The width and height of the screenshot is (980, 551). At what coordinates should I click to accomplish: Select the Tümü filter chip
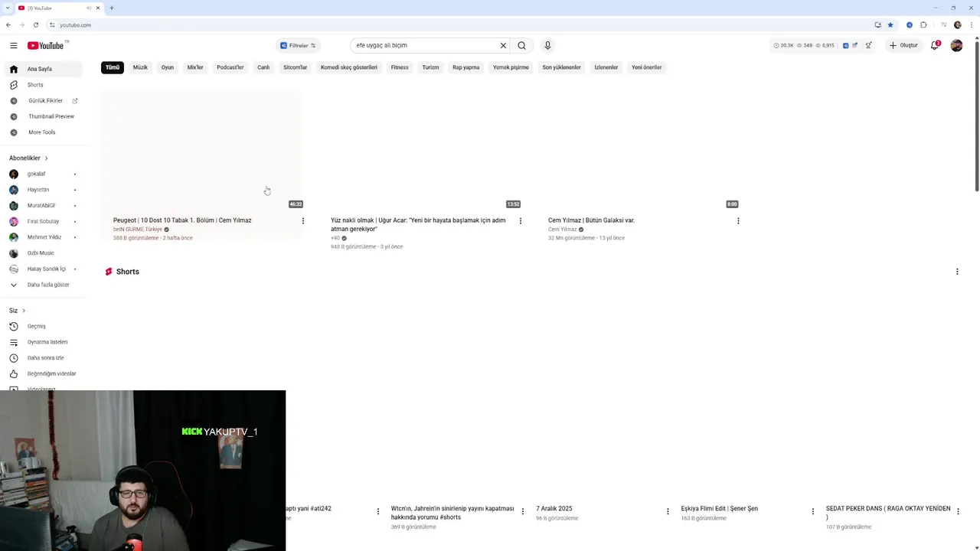(113, 67)
